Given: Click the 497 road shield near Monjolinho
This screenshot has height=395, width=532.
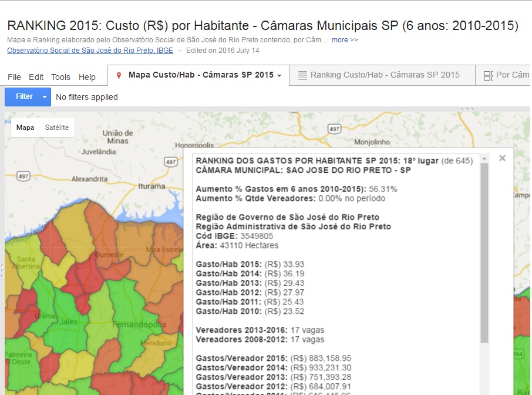Looking at the screenshot, I should coord(334,128).
